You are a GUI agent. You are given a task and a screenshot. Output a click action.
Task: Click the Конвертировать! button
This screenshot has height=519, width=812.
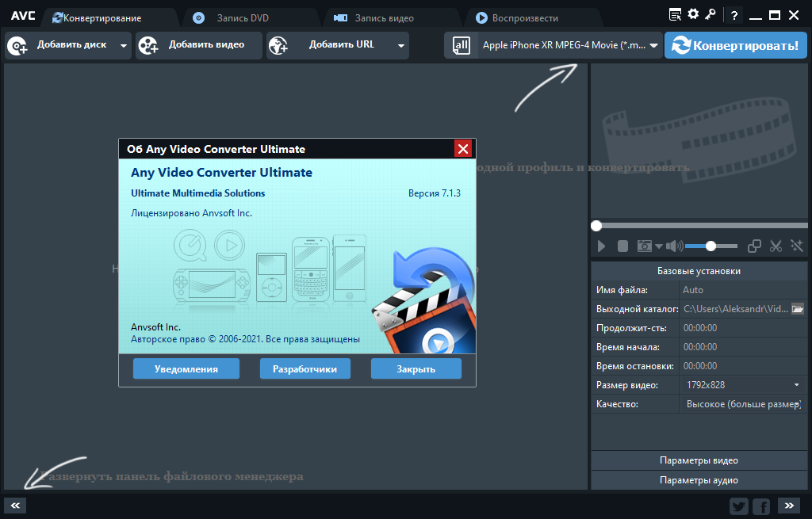click(x=735, y=45)
